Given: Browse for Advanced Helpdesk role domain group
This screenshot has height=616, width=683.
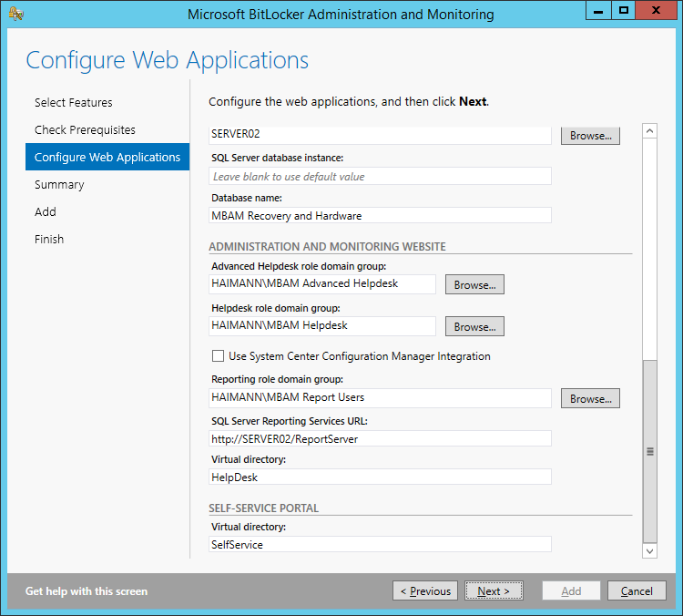Looking at the screenshot, I should [474, 284].
